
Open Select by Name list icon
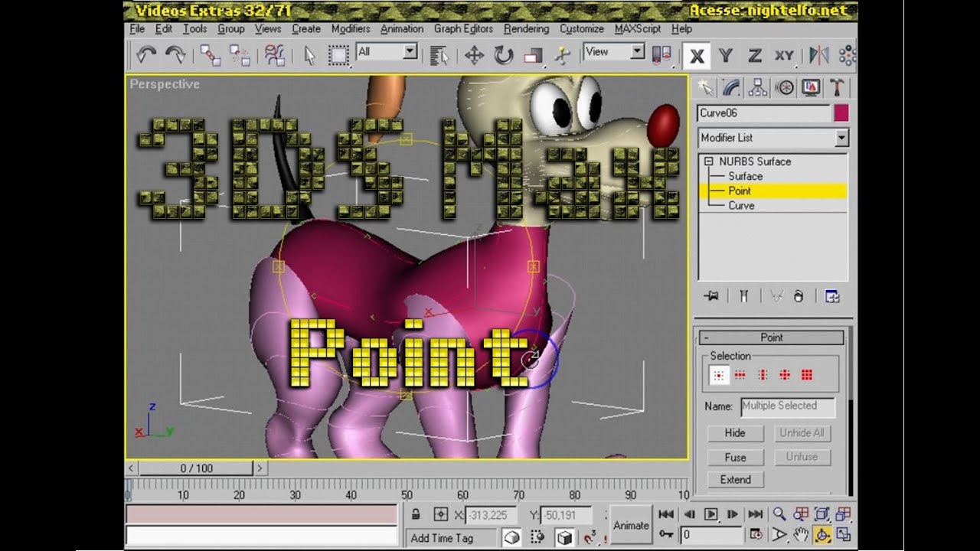439,54
